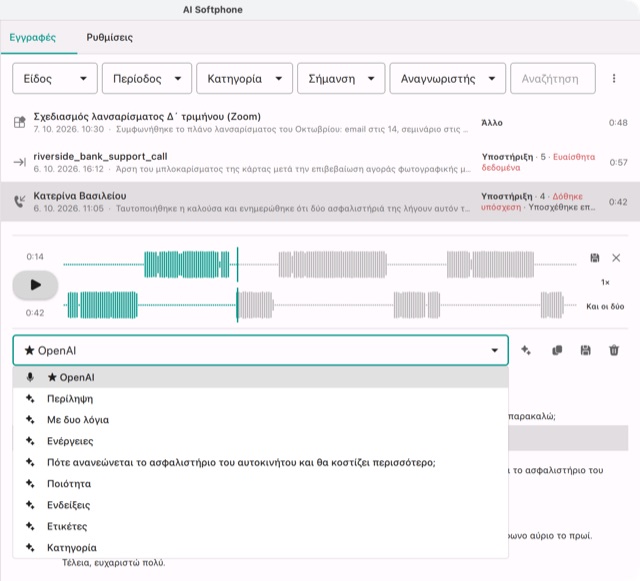
Task: Open the Είδος filter dropdown
Action: [55, 78]
